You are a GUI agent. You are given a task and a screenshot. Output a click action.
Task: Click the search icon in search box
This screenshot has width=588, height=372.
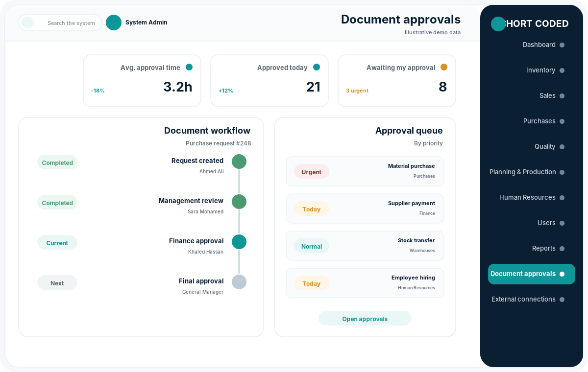coord(27,23)
